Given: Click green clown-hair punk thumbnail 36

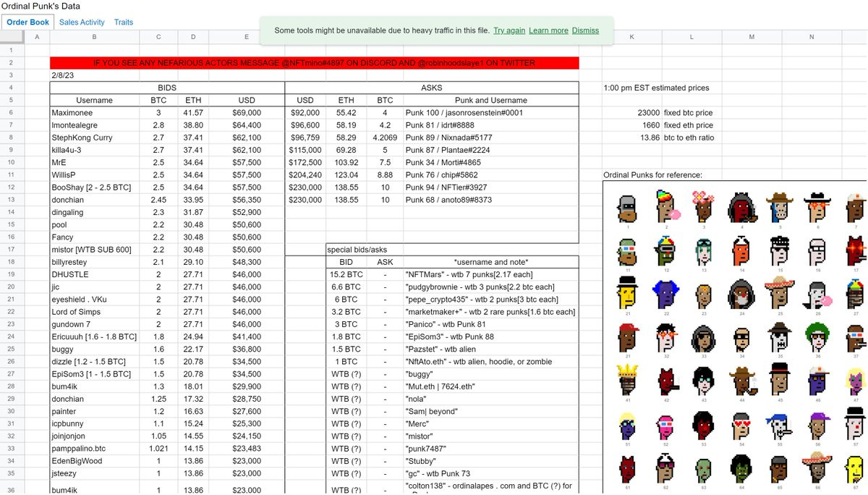Looking at the screenshot, I should click(817, 339).
